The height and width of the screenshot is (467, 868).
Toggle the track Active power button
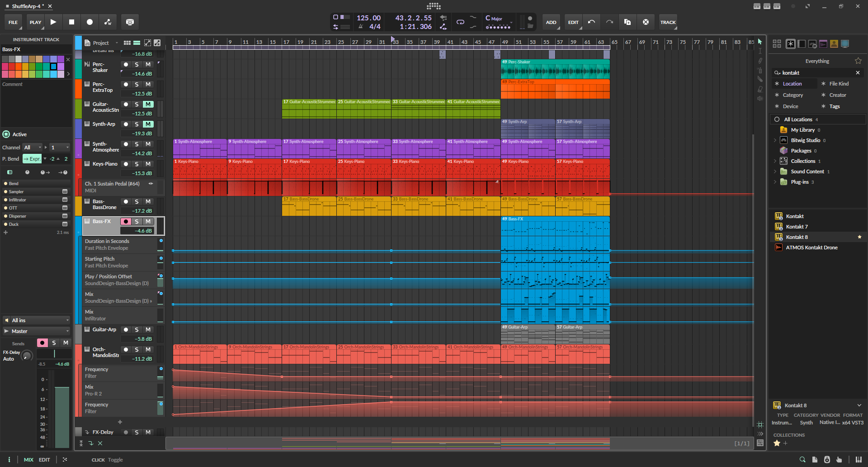tap(6, 134)
